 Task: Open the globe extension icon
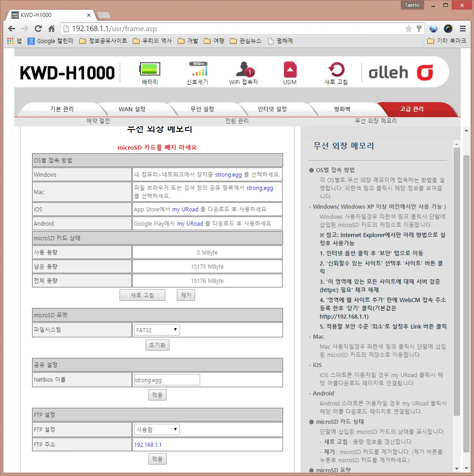pos(434,28)
